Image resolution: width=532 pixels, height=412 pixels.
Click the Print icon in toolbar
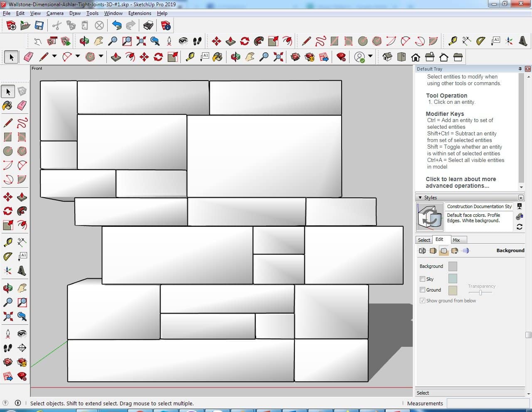tap(148, 26)
